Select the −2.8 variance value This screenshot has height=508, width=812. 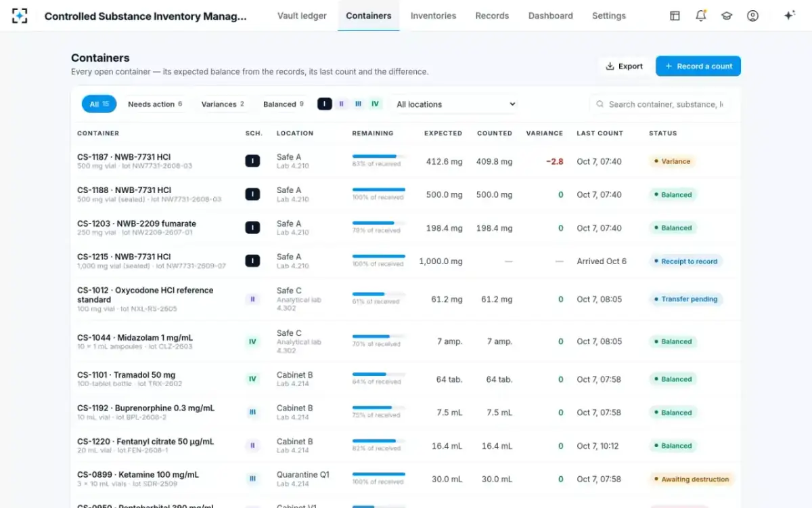[556, 162]
